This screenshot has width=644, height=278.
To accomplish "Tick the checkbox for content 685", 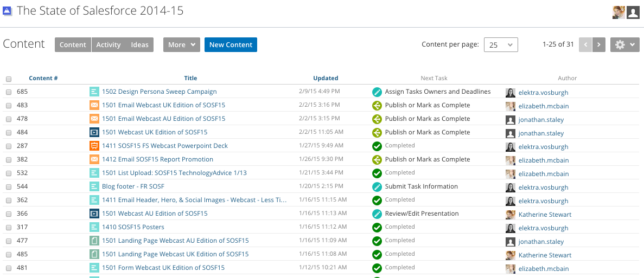I will click(x=9, y=93).
